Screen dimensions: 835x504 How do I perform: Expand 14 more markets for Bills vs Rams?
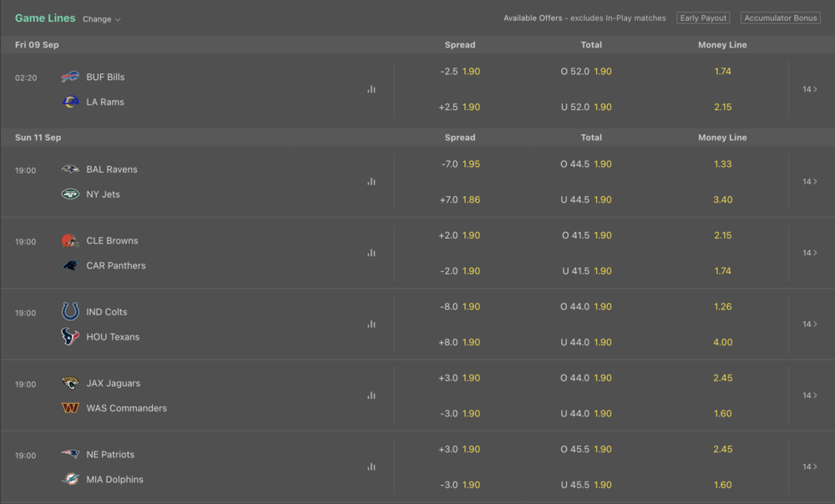tap(810, 89)
